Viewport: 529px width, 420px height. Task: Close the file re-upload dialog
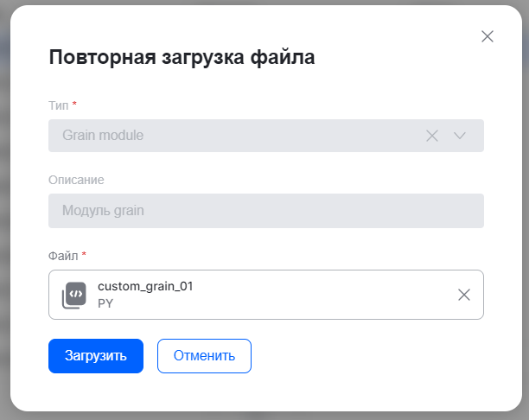(487, 36)
